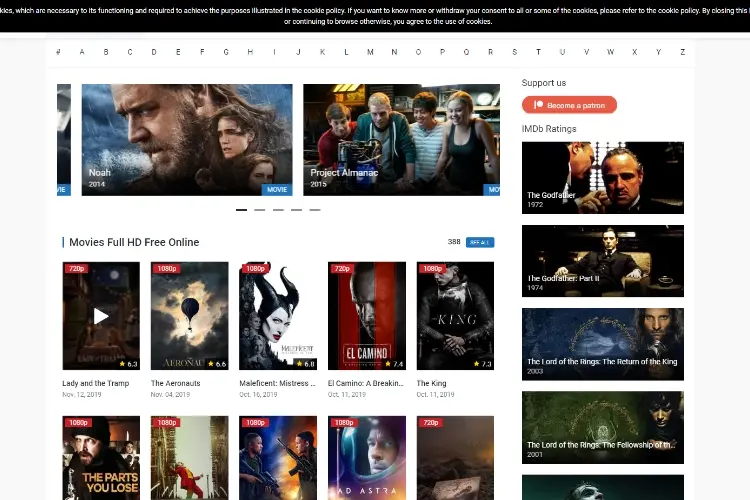This screenshot has width=750, height=500.
Task: Click the 720p badge on El Camino
Action: (342, 268)
